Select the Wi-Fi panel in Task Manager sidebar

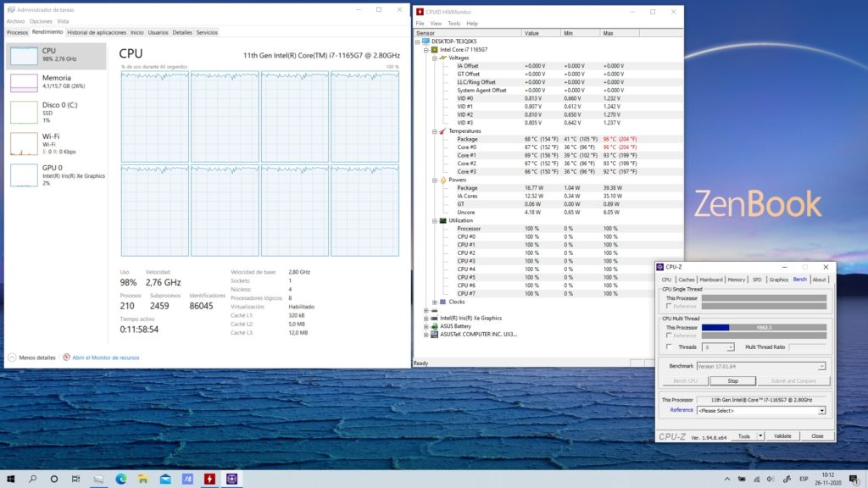click(x=56, y=143)
